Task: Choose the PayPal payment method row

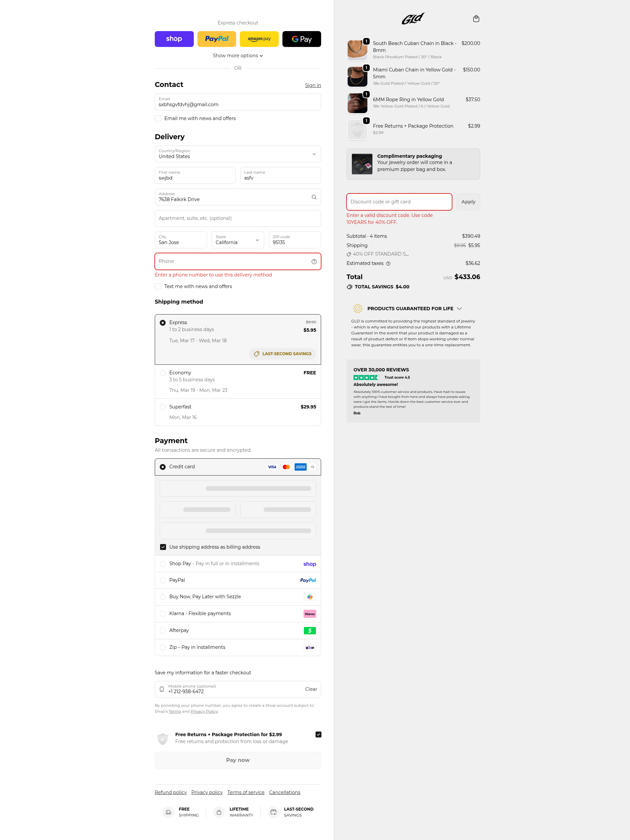Action: pos(238,581)
